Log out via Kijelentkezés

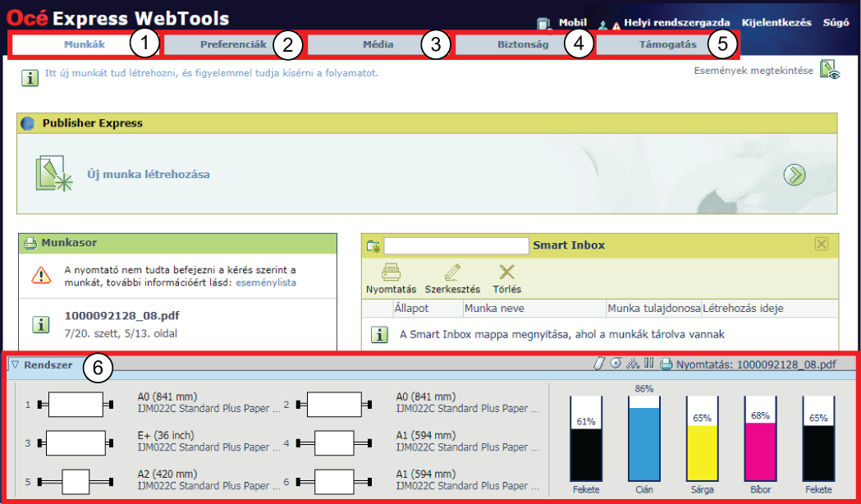pos(776,22)
